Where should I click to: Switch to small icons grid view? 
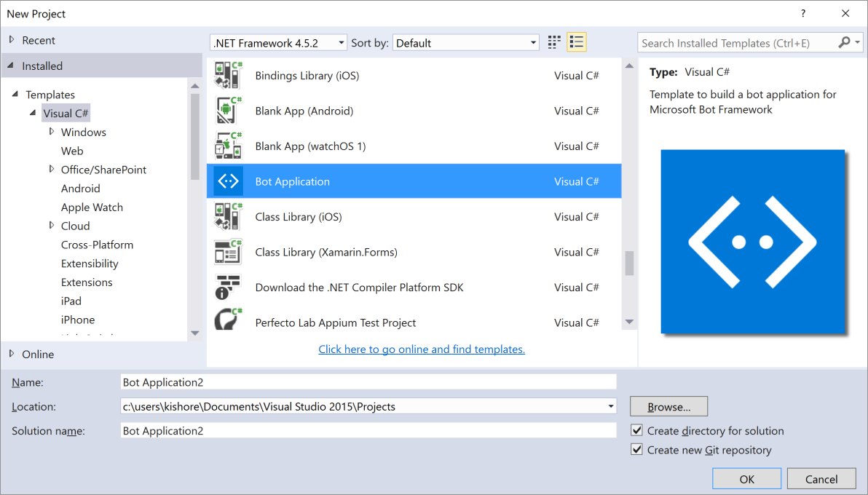[554, 43]
